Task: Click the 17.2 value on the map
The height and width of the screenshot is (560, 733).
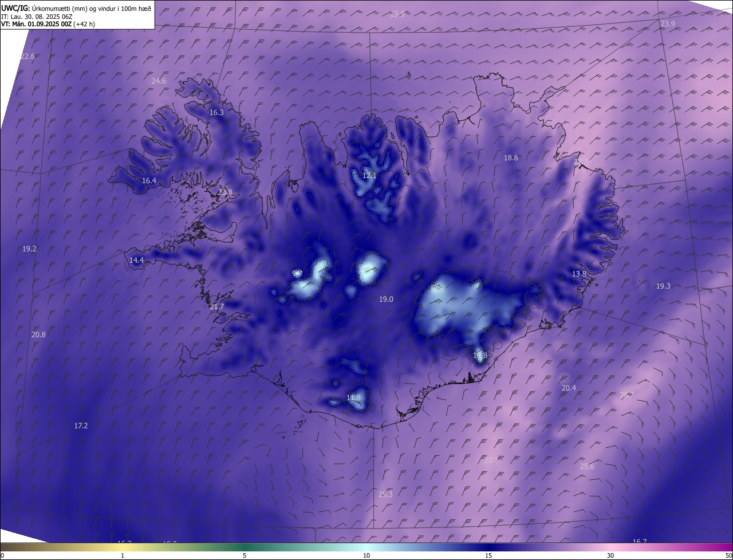Action: (x=81, y=425)
